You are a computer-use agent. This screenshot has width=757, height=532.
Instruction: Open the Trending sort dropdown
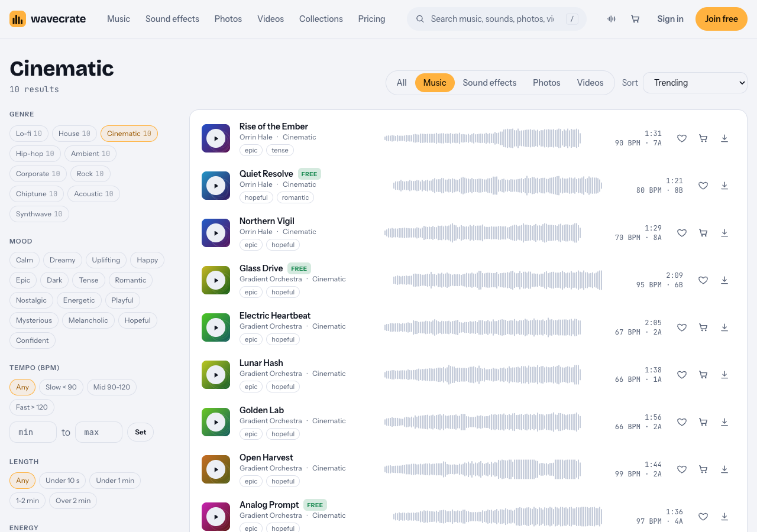(x=695, y=83)
